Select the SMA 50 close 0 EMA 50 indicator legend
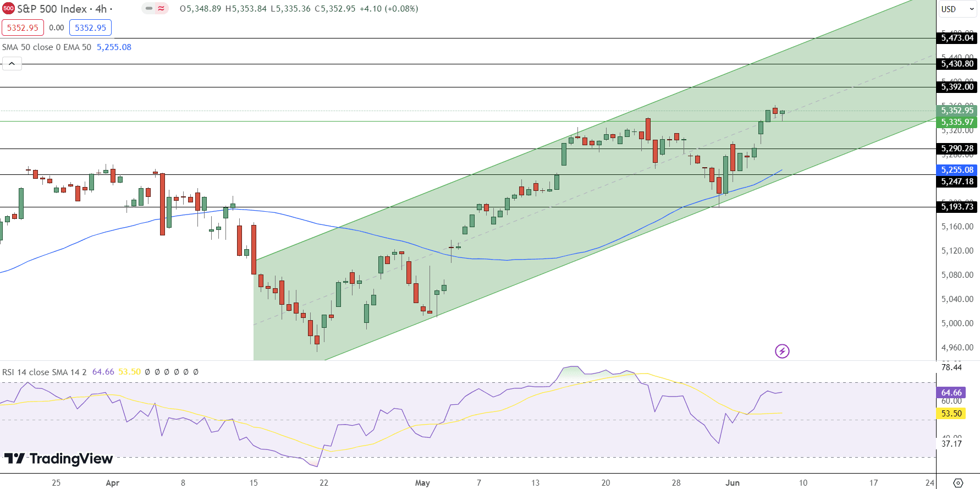This screenshot has width=980, height=489. (x=47, y=47)
